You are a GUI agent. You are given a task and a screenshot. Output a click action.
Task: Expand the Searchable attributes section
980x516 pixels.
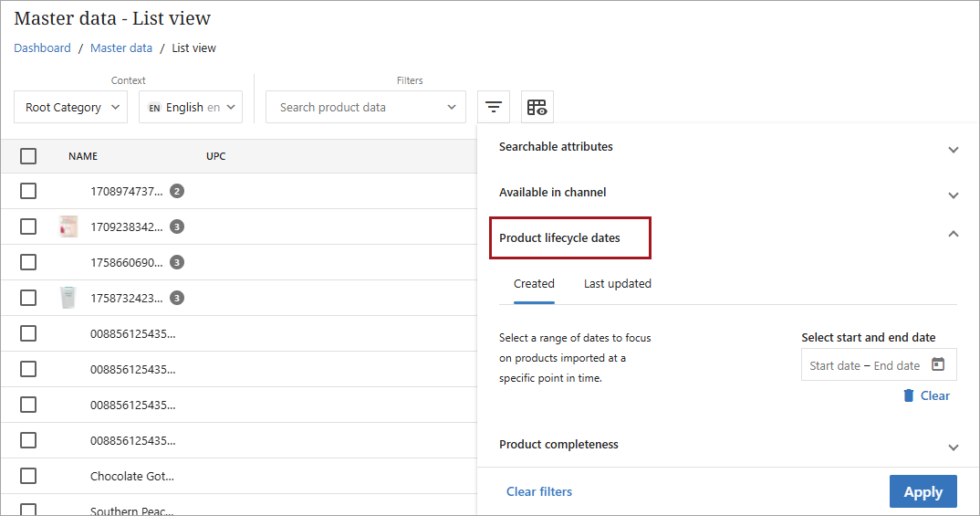(x=953, y=149)
